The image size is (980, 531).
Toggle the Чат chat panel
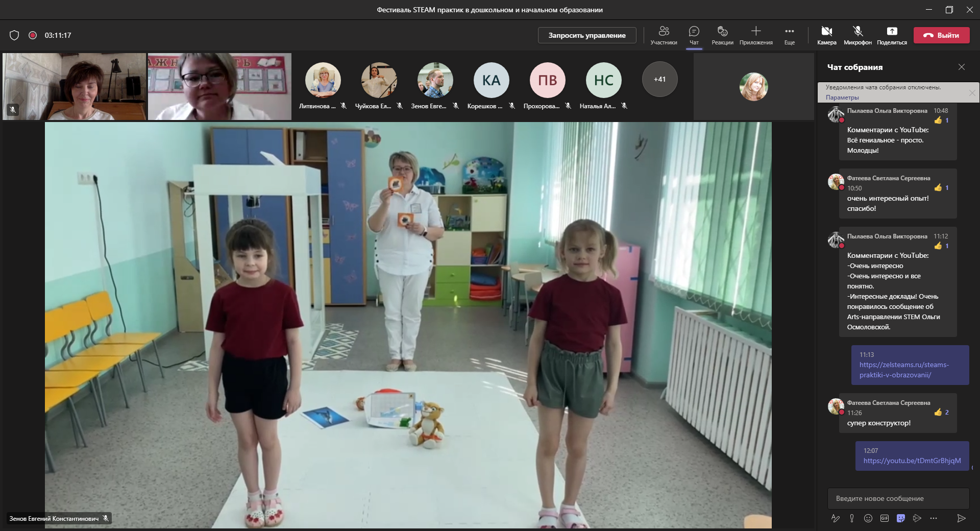click(x=694, y=35)
